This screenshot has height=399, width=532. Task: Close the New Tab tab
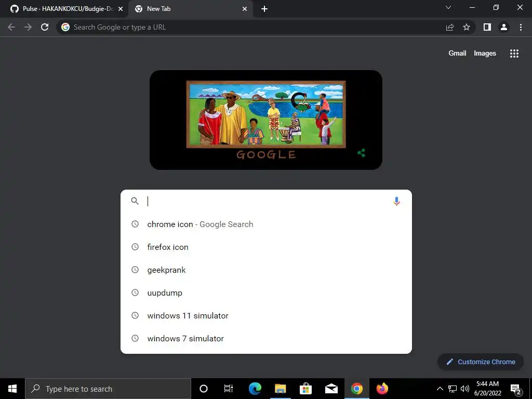[x=245, y=9]
